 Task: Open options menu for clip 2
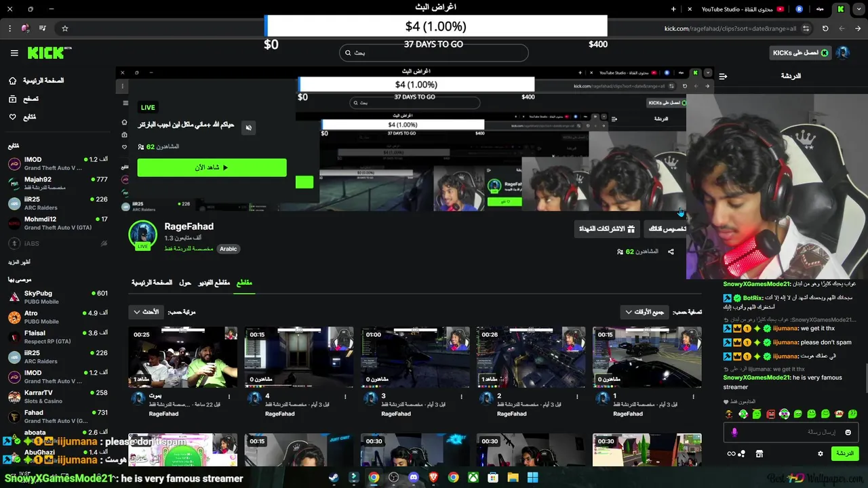(x=578, y=396)
